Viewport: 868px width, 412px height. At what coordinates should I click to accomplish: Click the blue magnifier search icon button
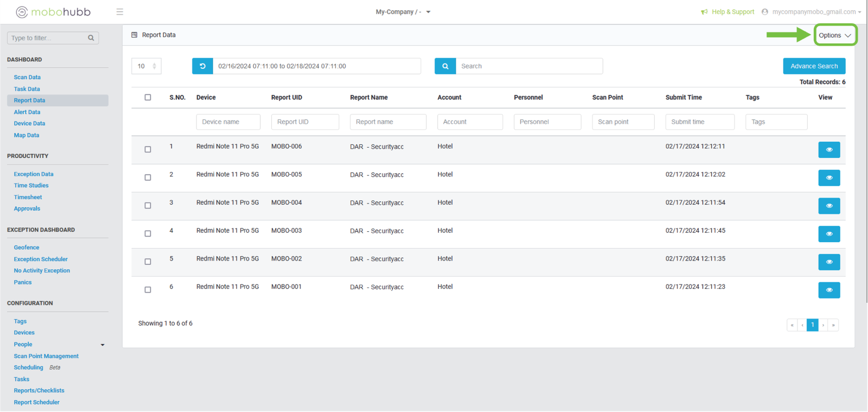pyautogui.click(x=445, y=66)
